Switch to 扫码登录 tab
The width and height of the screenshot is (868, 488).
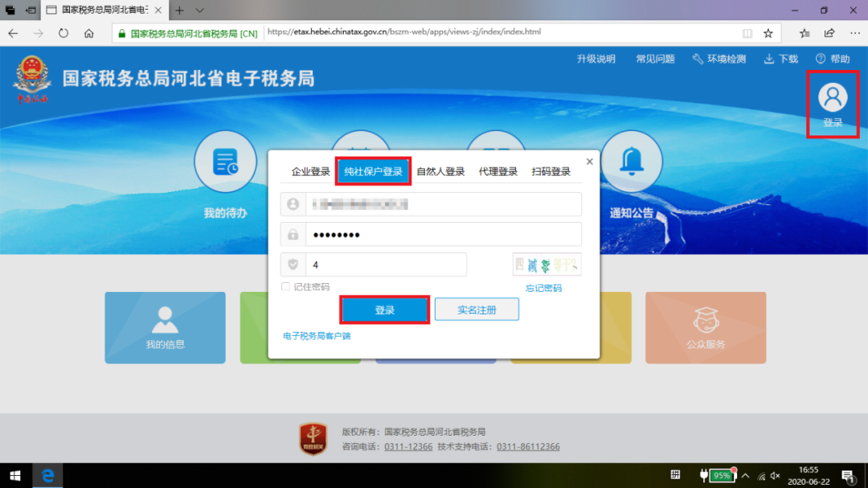pos(551,172)
